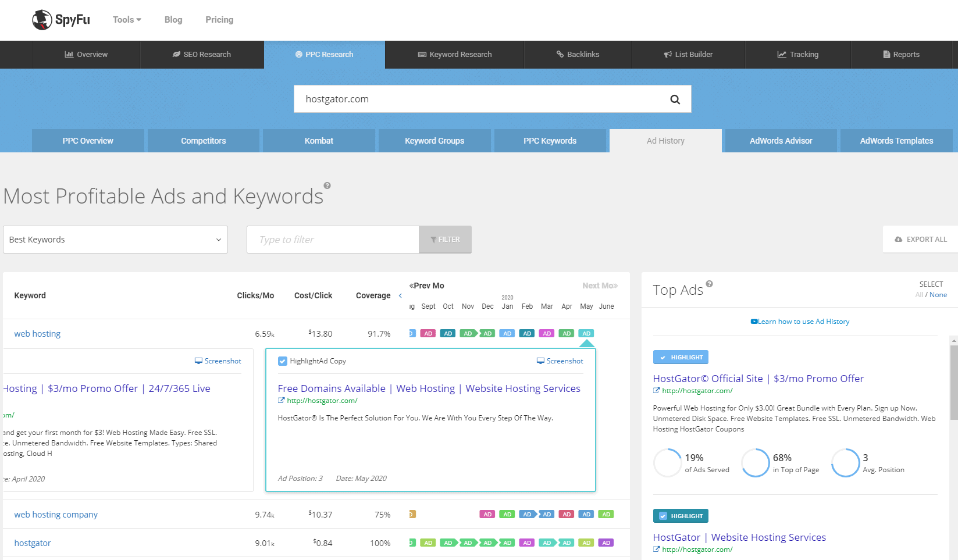
Task: Click the Reports document icon
Action: click(x=886, y=55)
